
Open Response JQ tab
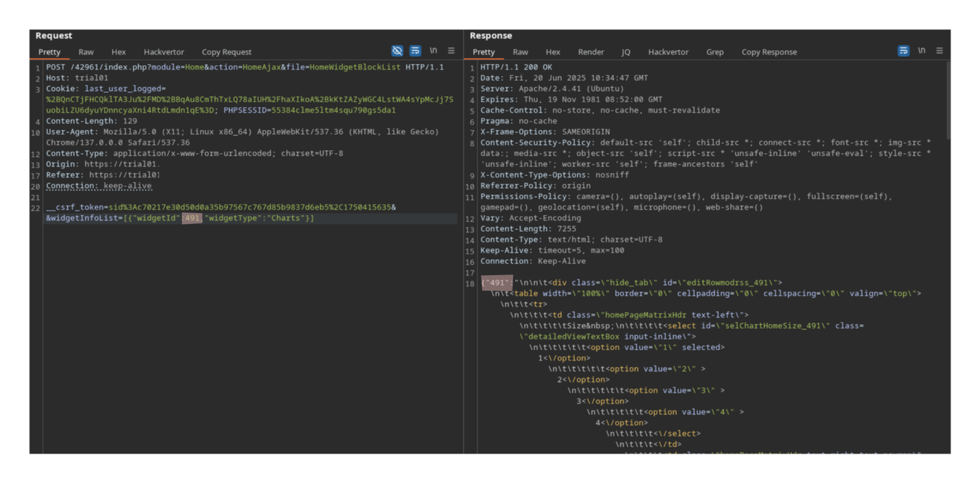click(626, 52)
